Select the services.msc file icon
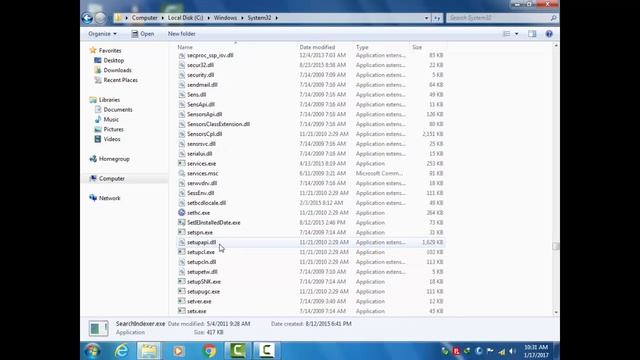The width and height of the screenshot is (640, 360). tap(182, 173)
